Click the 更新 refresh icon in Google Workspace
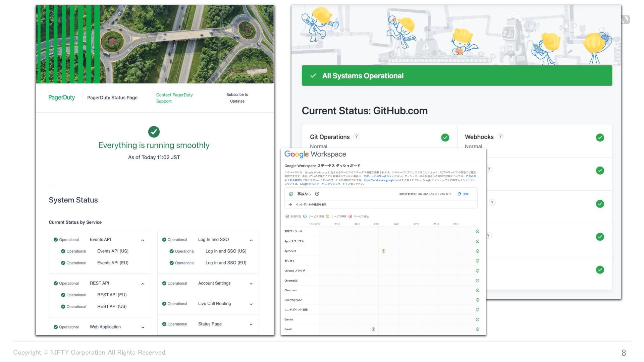The image size is (644, 362). pyautogui.click(x=460, y=194)
